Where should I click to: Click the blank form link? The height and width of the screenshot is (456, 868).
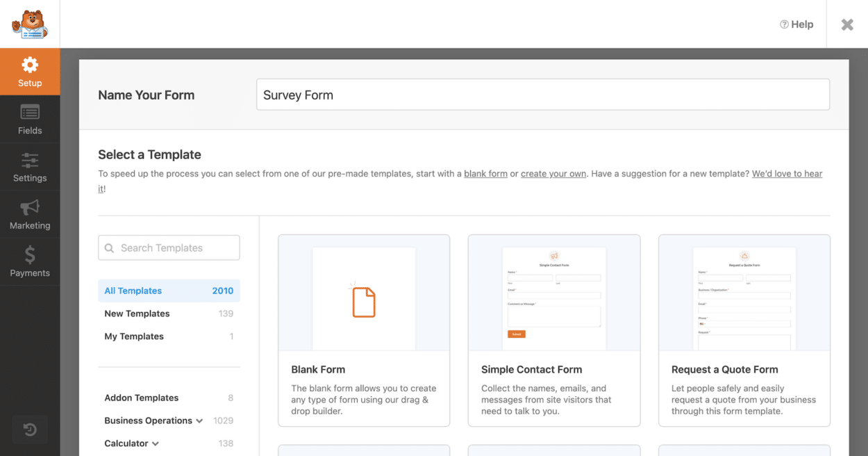coord(485,173)
